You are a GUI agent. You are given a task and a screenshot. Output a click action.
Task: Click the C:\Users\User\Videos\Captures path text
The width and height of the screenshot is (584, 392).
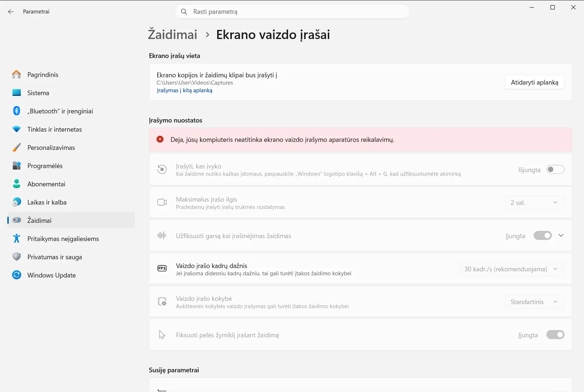click(x=195, y=83)
